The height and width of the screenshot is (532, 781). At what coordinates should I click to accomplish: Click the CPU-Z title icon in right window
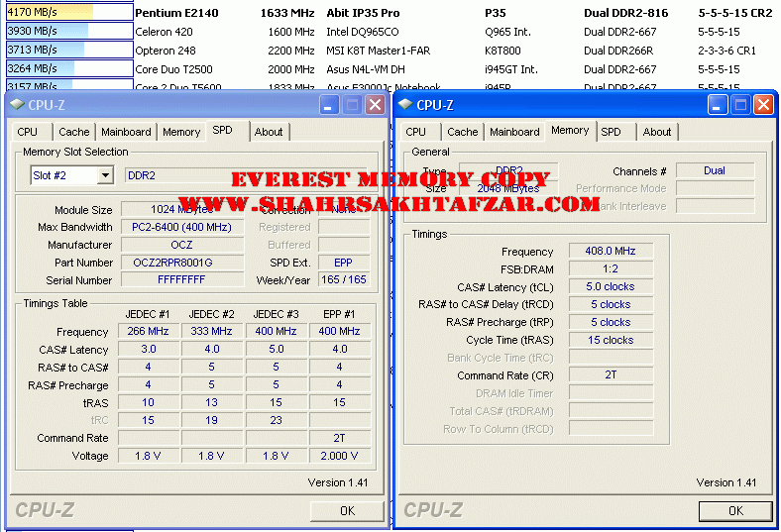click(x=406, y=104)
